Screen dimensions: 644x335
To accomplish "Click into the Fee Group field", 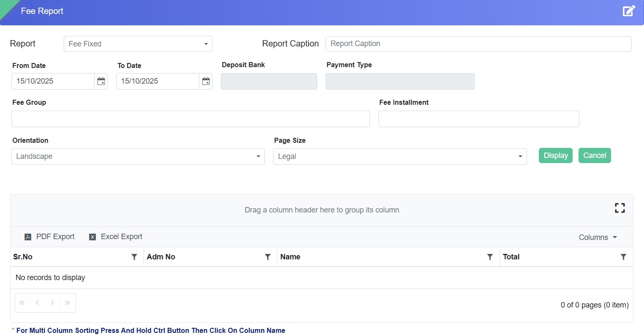I will pos(190,119).
